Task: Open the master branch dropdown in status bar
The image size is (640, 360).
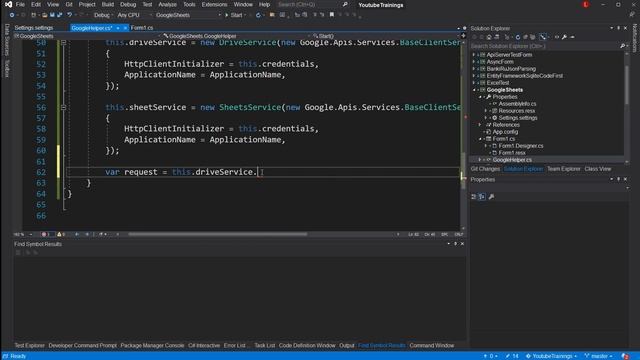Action: 598,356
